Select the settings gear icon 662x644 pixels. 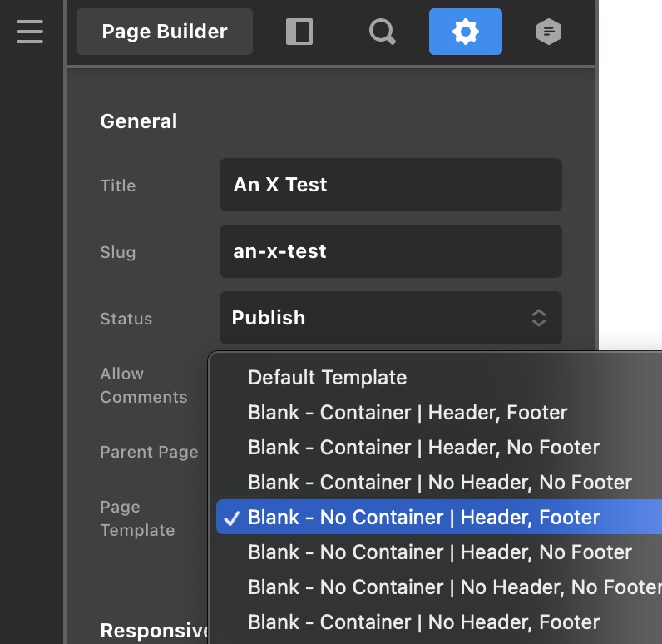pos(465,32)
